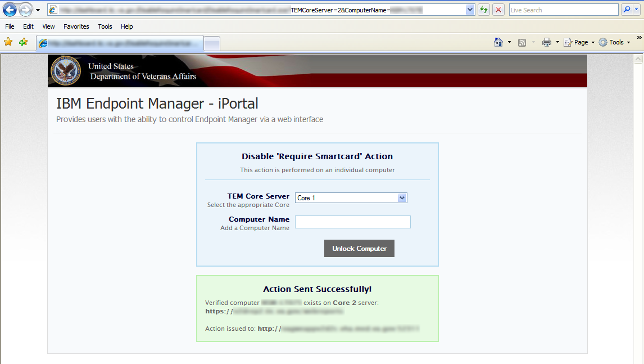
Task: Click the Live Search box
Action: click(x=564, y=10)
